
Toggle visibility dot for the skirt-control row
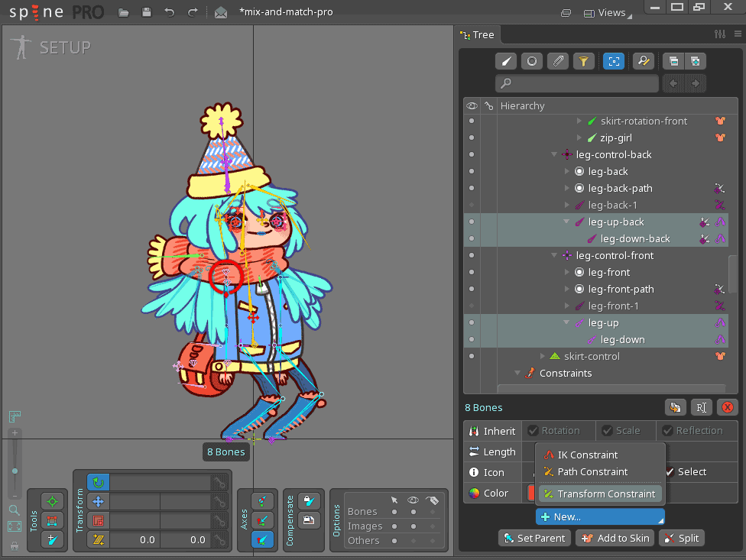pos(472,356)
